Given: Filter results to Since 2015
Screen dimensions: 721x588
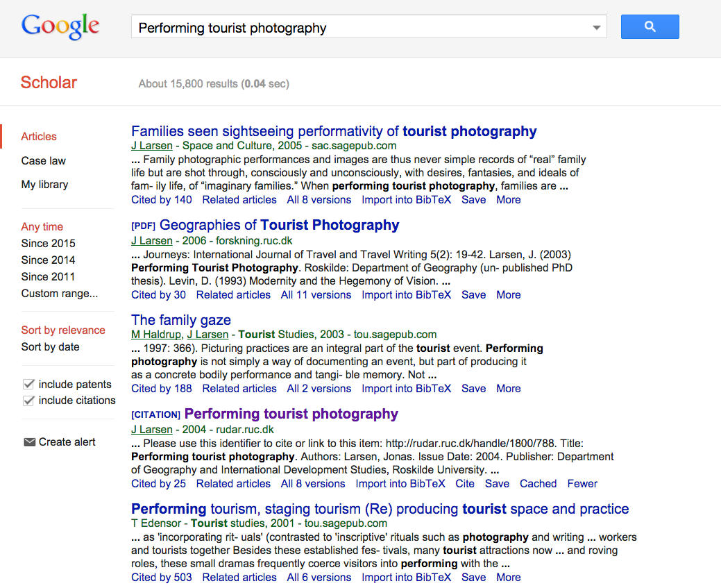Looking at the screenshot, I should click(48, 243).
